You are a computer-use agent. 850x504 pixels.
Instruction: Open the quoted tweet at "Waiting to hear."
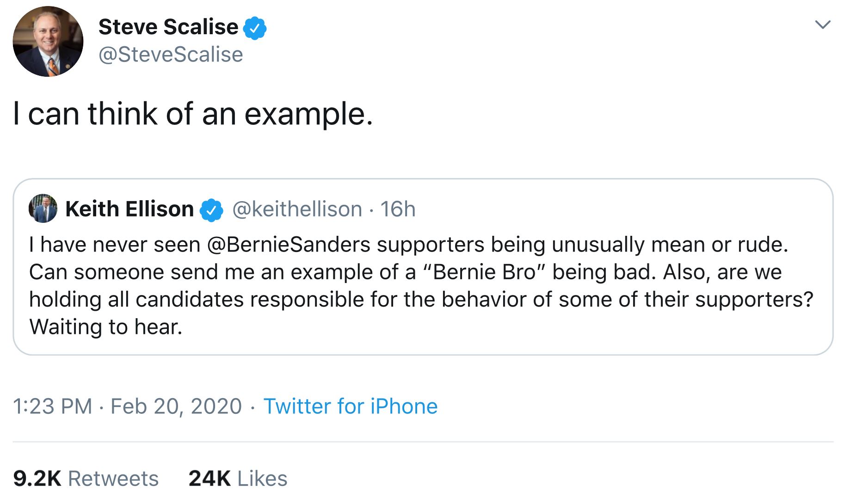pos(106,327)
